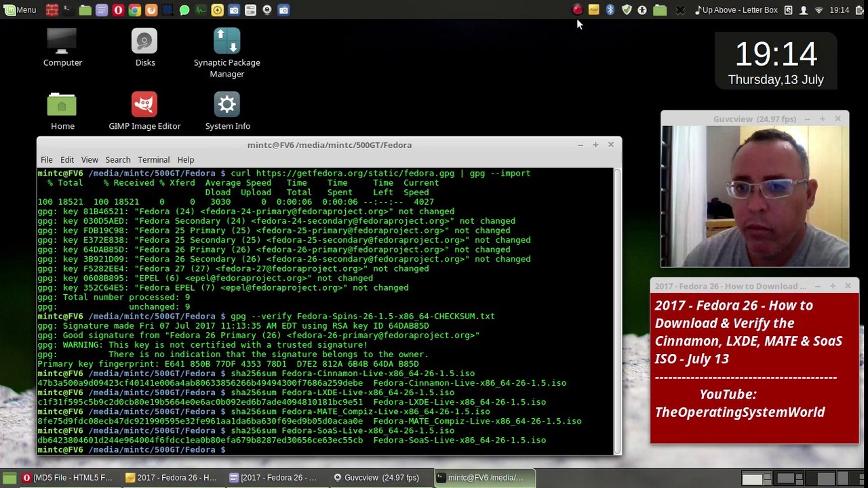The height and width of the screenshot is (488, 868).
Task: Click desktop clock showing Thursday, 13 July
Action: pyautogui.click(x=776, y=62)
